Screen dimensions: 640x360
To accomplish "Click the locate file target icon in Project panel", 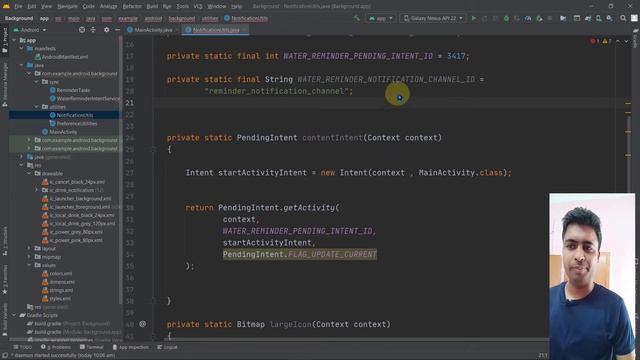I will [82, 30].
